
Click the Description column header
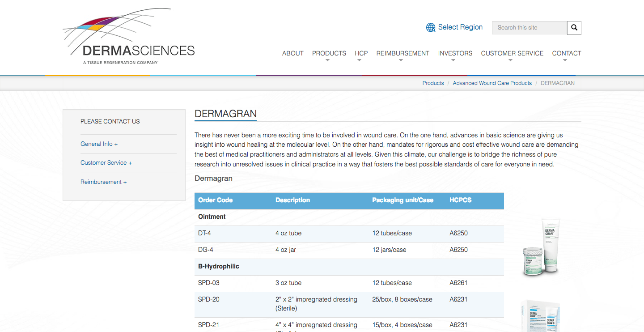point(292,200)
